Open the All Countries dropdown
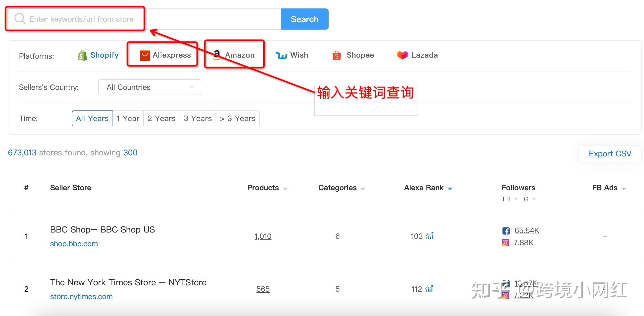 (150, 87)
